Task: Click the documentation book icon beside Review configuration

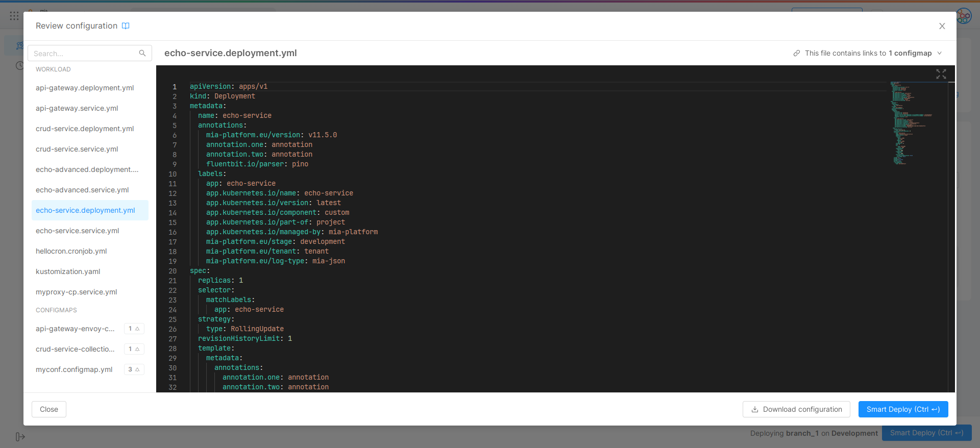Action: (x=126, y=26)
